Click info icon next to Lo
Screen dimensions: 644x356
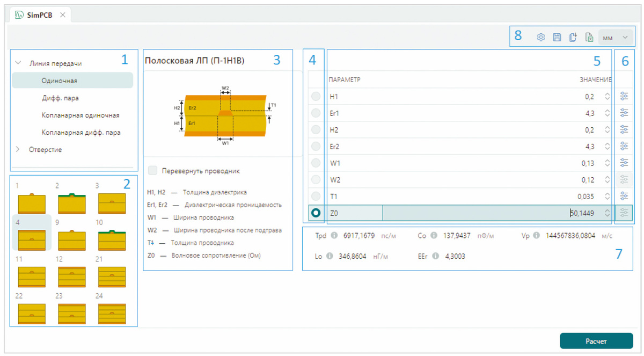tap(329, 256)
